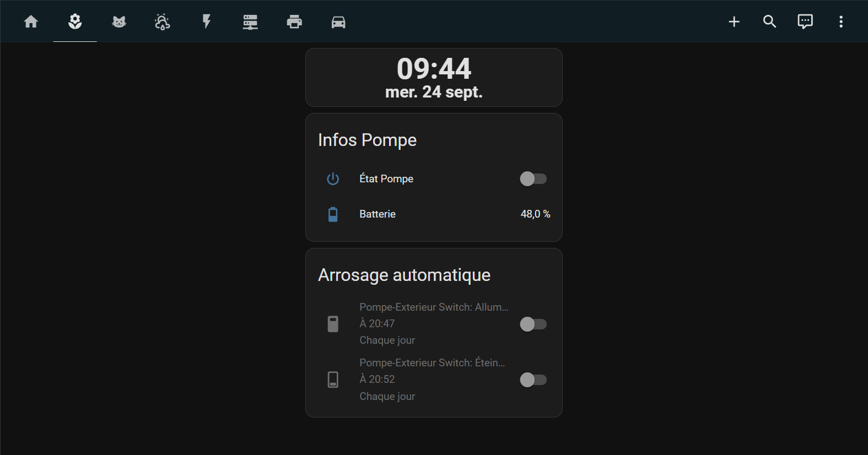
Task: Open the car tab
Action: (x=338, y=21)
